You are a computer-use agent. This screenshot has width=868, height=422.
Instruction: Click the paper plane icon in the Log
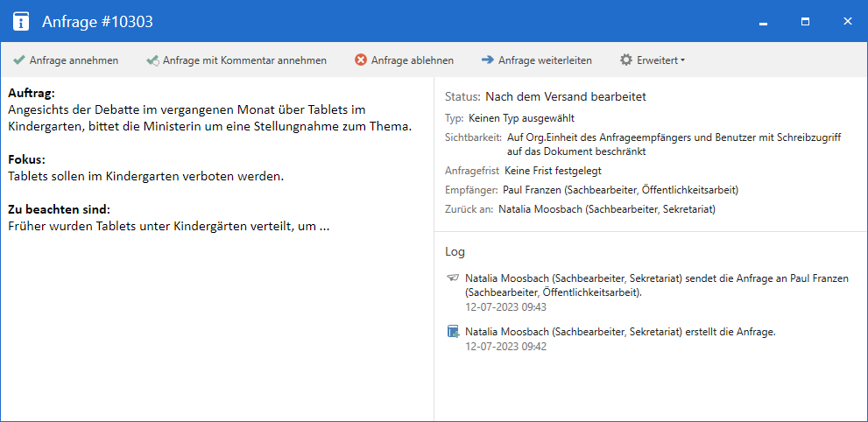click(x=453, y=278)
